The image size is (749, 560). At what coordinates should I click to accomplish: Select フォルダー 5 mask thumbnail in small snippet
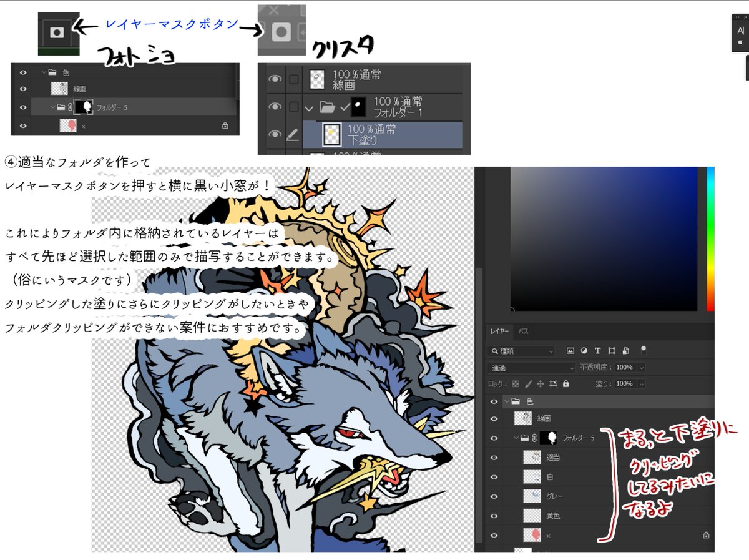(x=83, y=107)
